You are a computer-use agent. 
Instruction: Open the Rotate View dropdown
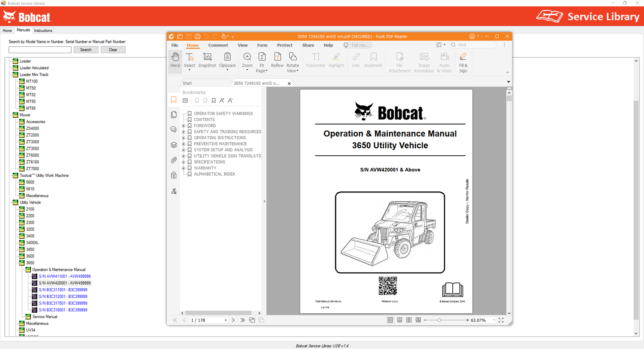click(298, 71)
